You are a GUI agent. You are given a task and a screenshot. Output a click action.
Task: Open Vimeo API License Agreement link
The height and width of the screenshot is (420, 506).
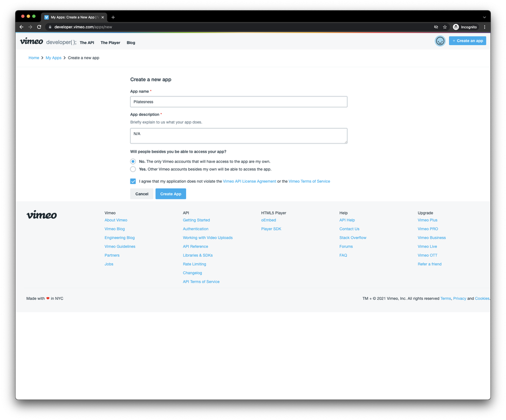(249, 181)
